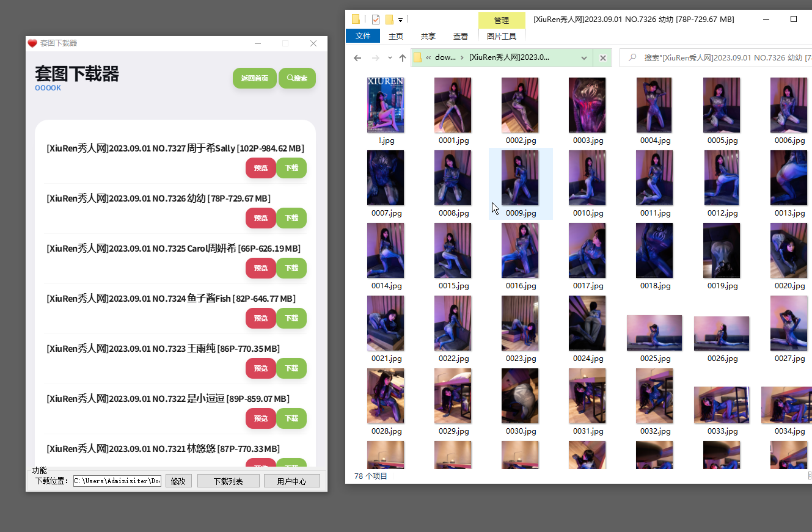Screen dimensions: 812x532
Task: Click 预览 for the NO.7323 set
Action: [x=261, y=368]
